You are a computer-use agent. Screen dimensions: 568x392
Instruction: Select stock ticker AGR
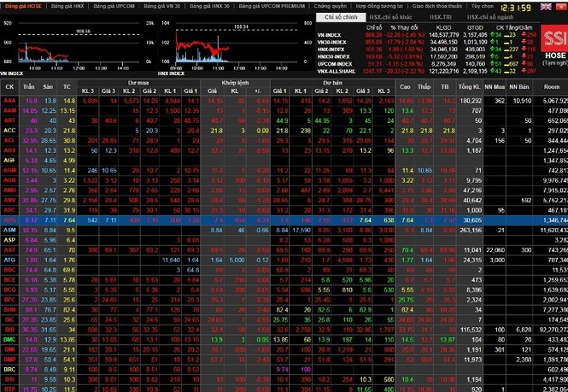click(9, 180)
